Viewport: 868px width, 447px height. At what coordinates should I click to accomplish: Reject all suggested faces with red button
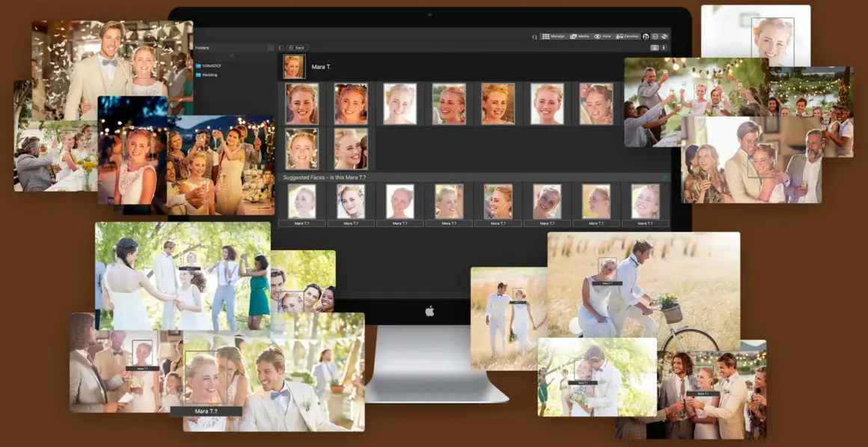[656, 178]
